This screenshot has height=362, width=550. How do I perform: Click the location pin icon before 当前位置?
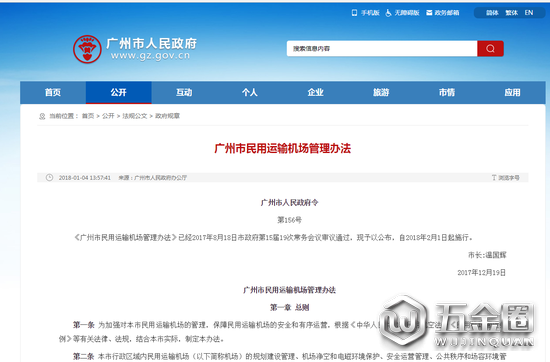pos(42,116)
